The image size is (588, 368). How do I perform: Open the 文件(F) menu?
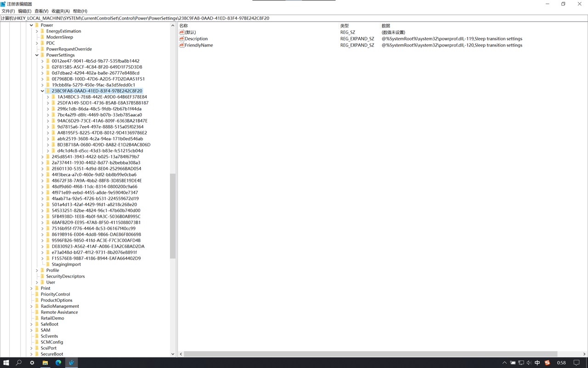[x=8, y=11]
